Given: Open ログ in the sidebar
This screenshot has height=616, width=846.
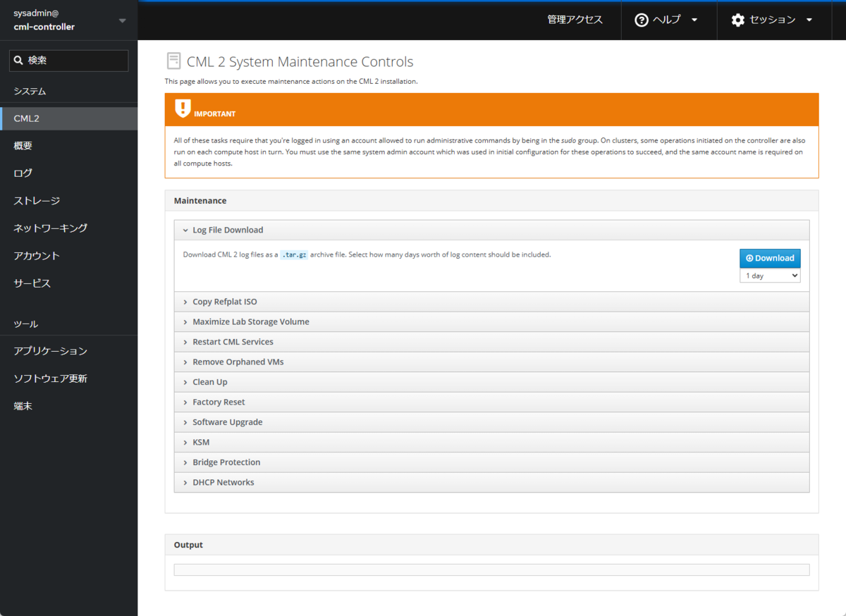Looking at the screenshot, I should click(x=68, y=173).
